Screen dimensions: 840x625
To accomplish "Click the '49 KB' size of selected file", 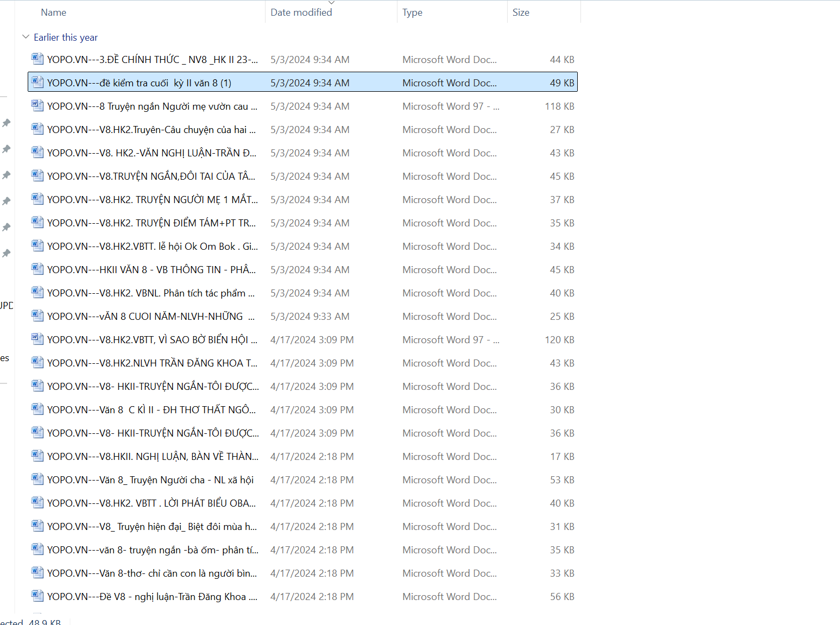I will [562, 83].
